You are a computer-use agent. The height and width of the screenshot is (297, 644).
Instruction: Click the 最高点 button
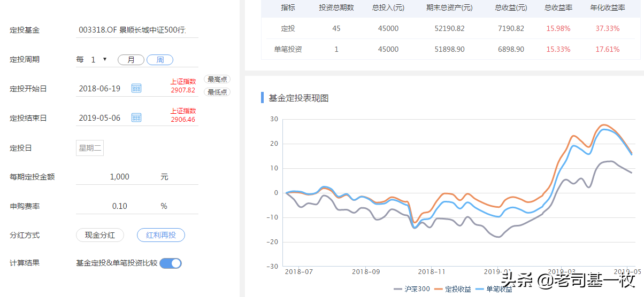217,79
